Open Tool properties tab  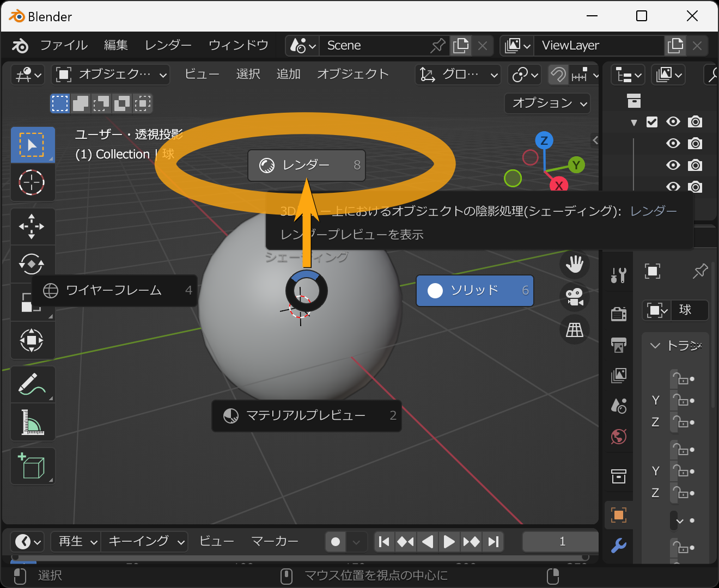point(619,274)
